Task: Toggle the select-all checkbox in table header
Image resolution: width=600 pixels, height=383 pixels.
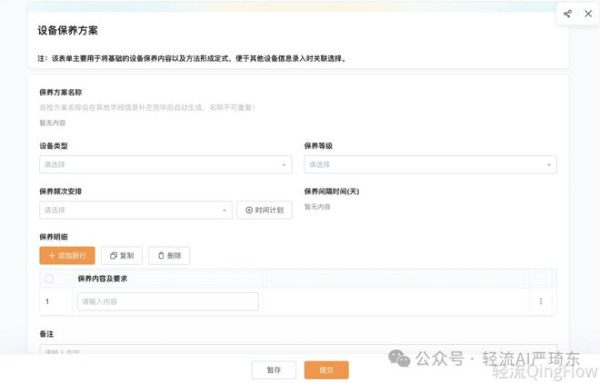Action: click(49, 279)
